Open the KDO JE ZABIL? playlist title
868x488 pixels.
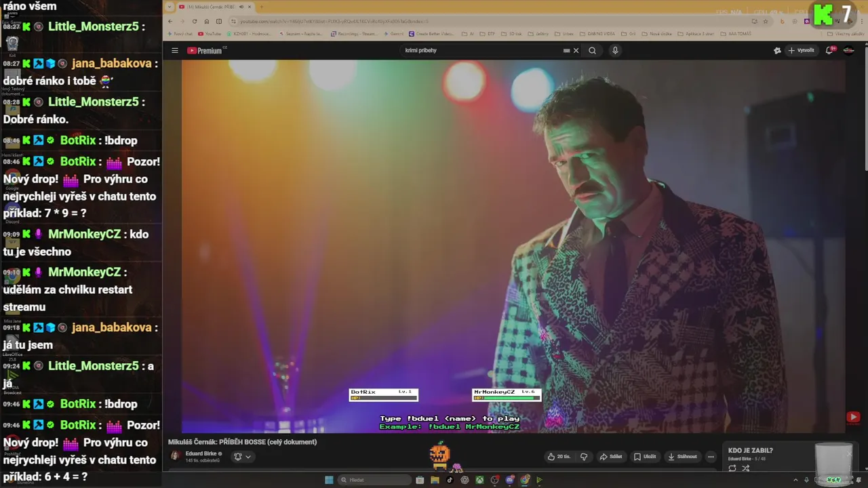751,450
